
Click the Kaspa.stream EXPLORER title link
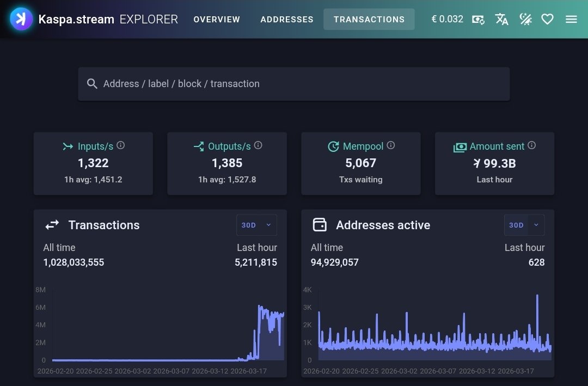(108, 20)
